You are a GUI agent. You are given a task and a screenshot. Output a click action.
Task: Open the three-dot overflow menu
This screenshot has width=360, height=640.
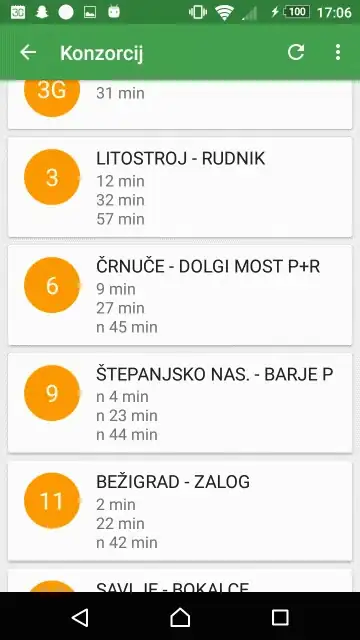click(x=338, y=52)
